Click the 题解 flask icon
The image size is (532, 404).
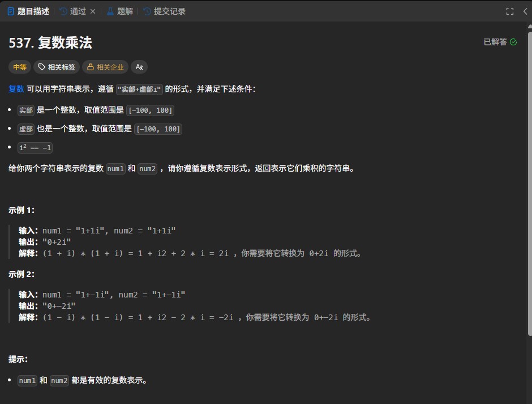(110, 11)
